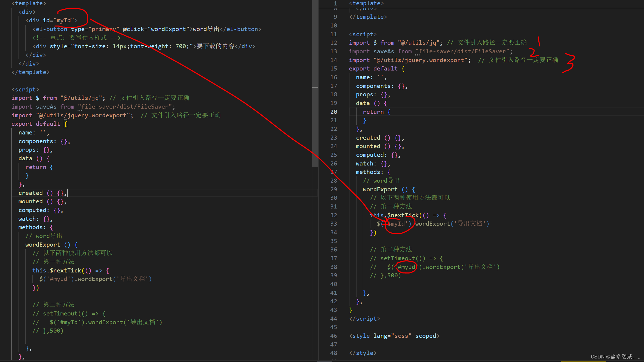Click comment '// 第二种方法' on line 36
The image size is (644, 362).
(x=391, y=249)
